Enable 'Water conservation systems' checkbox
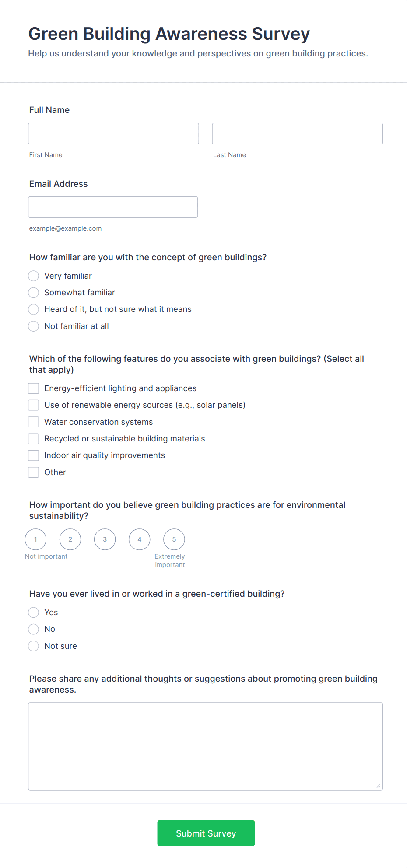This screenshot has width=407, height=868. (x=33, y=422)
